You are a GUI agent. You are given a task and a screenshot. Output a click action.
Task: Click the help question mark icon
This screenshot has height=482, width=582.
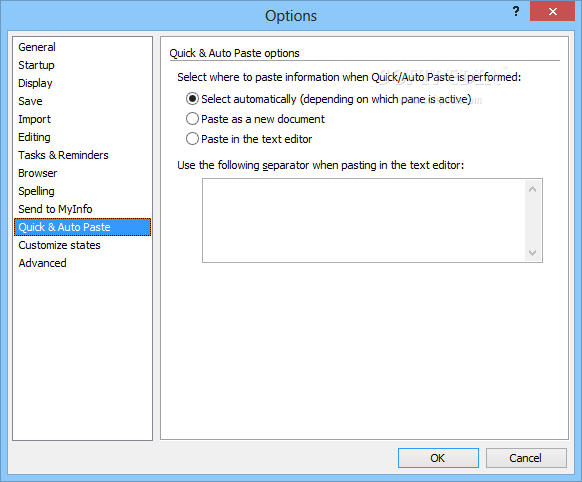[x=516, y=12]
